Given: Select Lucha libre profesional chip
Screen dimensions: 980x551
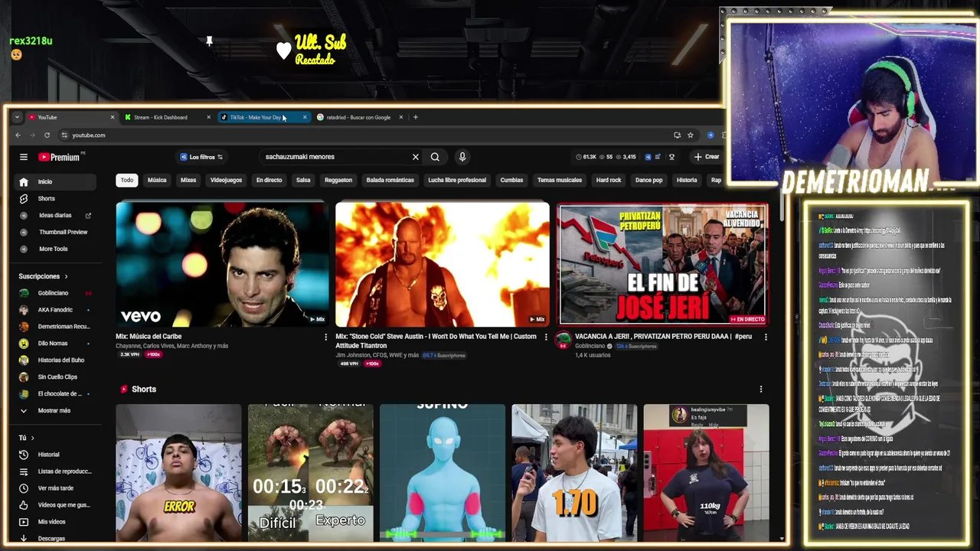Looking at the screenshot, I should 457,180.
